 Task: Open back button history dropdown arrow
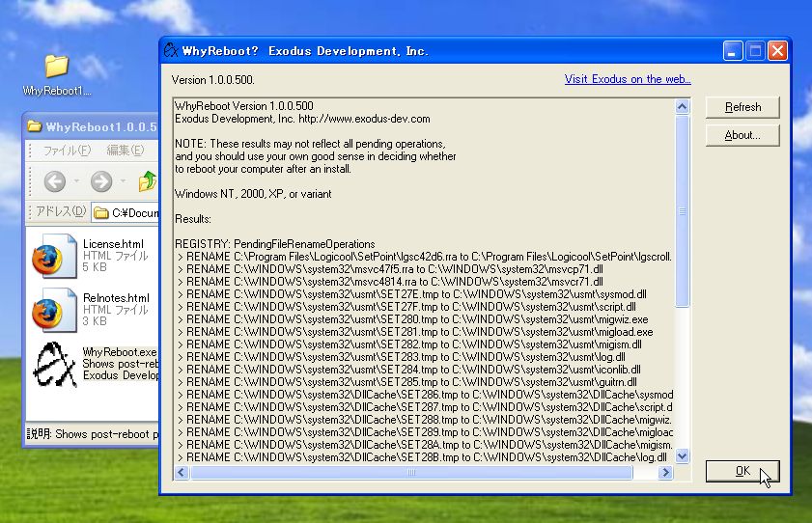pos(76,181)
